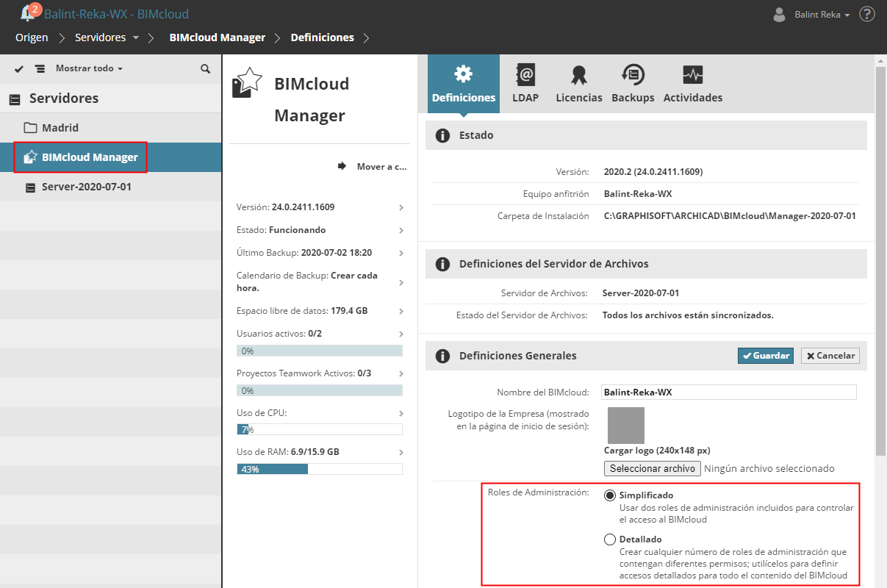Expand the Uso de CPU row chevron

coord(401,414)
